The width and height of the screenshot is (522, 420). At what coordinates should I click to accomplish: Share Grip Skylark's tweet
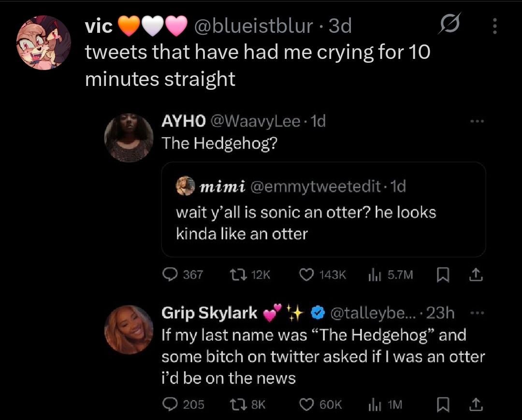[x=476, y=405]
